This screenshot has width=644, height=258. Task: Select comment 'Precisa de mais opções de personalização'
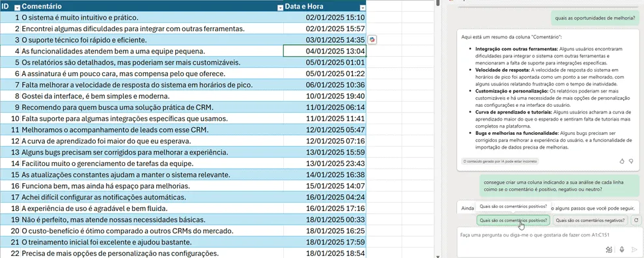tap(152, 253)
